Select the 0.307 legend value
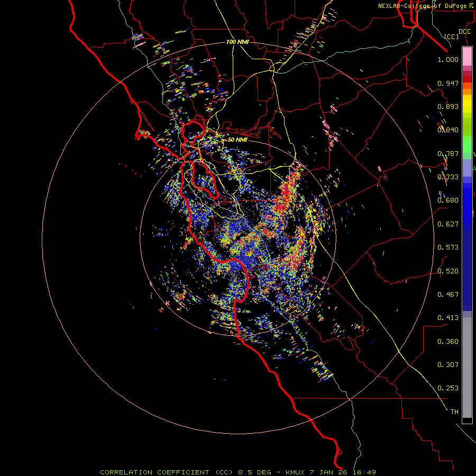476x476 pixels. click(448, 365)
